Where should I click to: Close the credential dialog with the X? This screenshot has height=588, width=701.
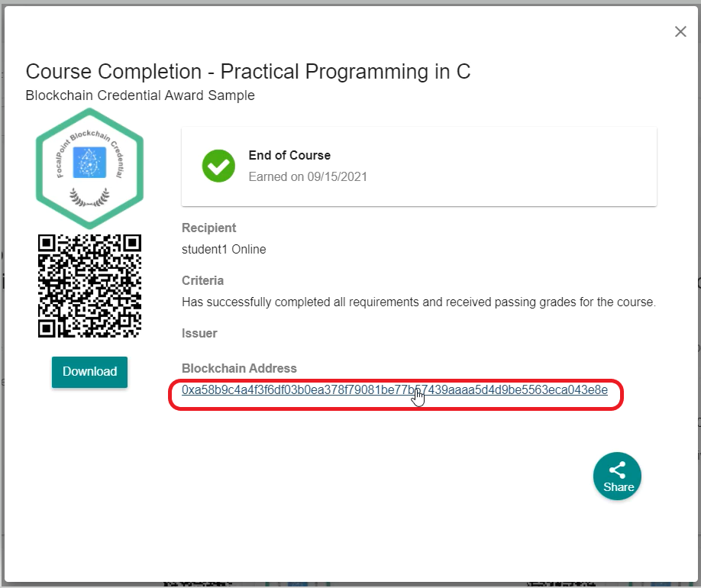pos(680,31)
